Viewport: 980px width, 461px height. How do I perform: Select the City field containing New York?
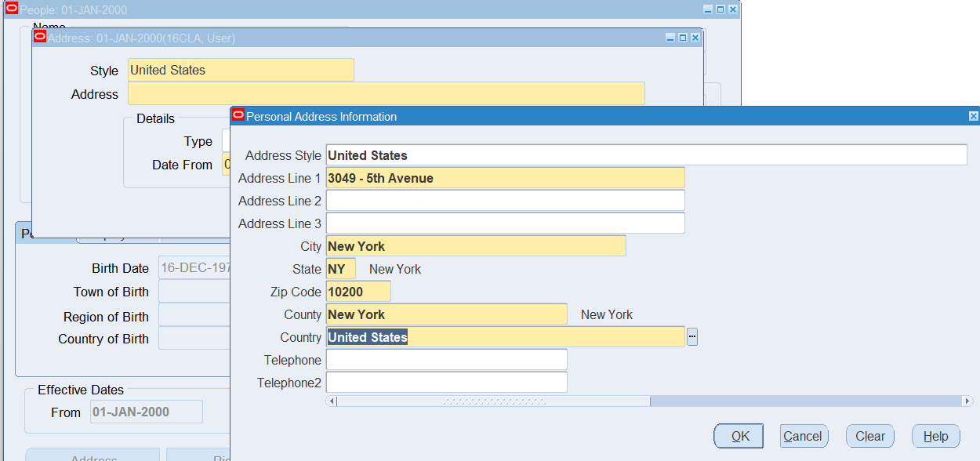coord(475,246)
